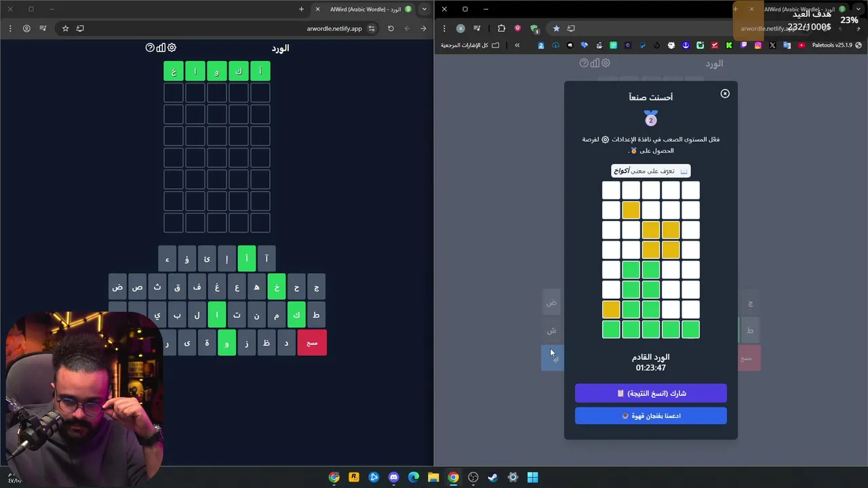This screenshot has height=488, width=868.
Task: Tap the آ key in the top row
Action: tap(267, 258)
